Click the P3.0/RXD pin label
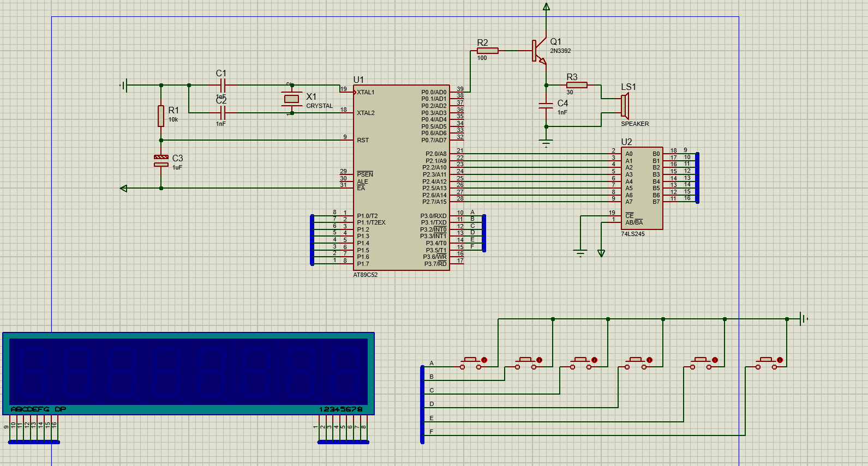 (x=433, y=216)
